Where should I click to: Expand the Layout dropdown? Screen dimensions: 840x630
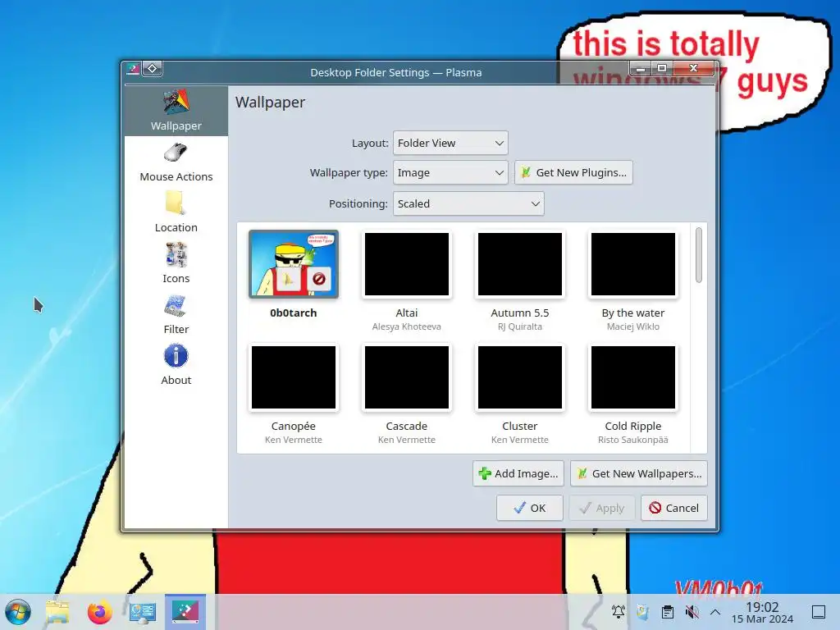pyautogui.click(x=450, y=143)
